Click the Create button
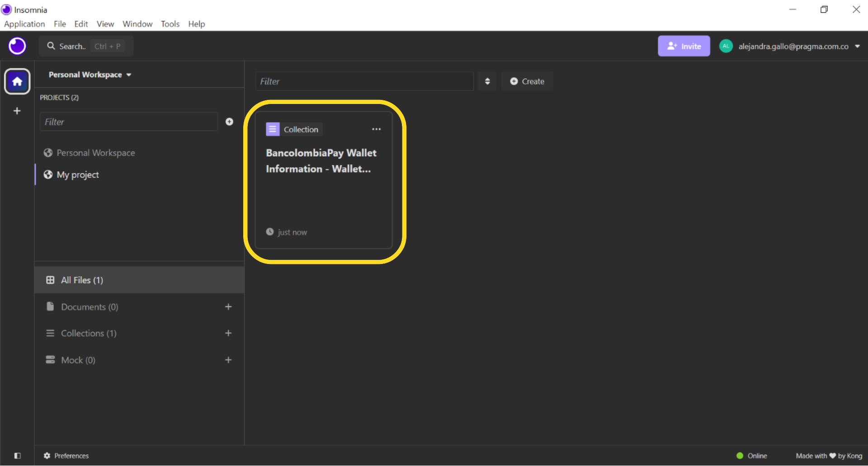868x466 pixels. pos(527,81)
